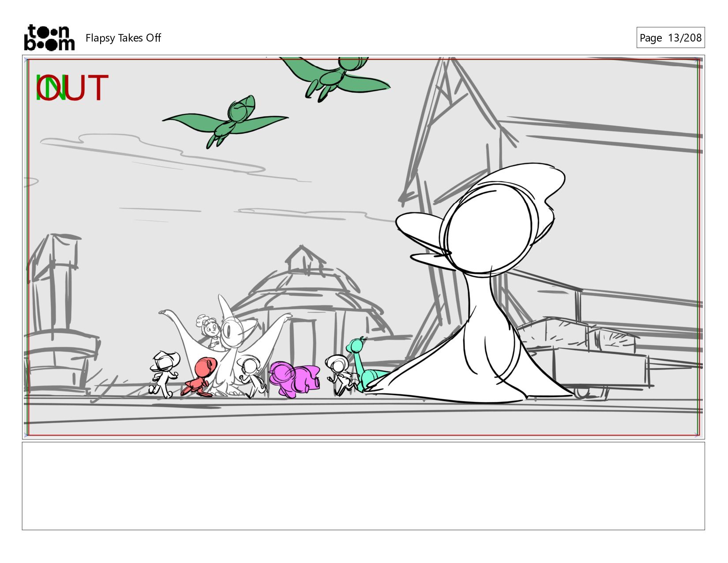
Task: Click the 'Page 13/208' page number box
Action: 670,38
